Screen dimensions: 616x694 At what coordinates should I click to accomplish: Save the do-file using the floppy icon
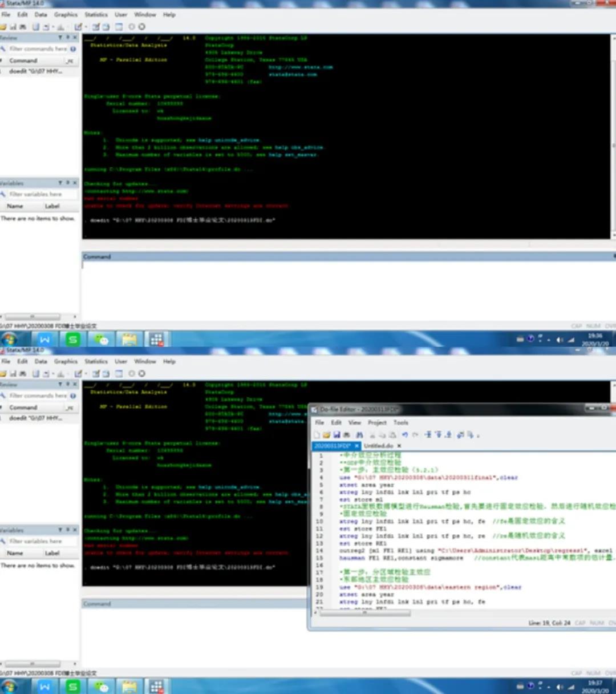point(337,435)
